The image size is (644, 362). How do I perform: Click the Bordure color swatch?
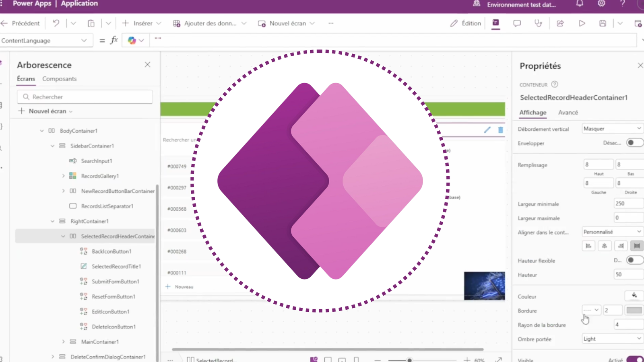coord(634,310)
